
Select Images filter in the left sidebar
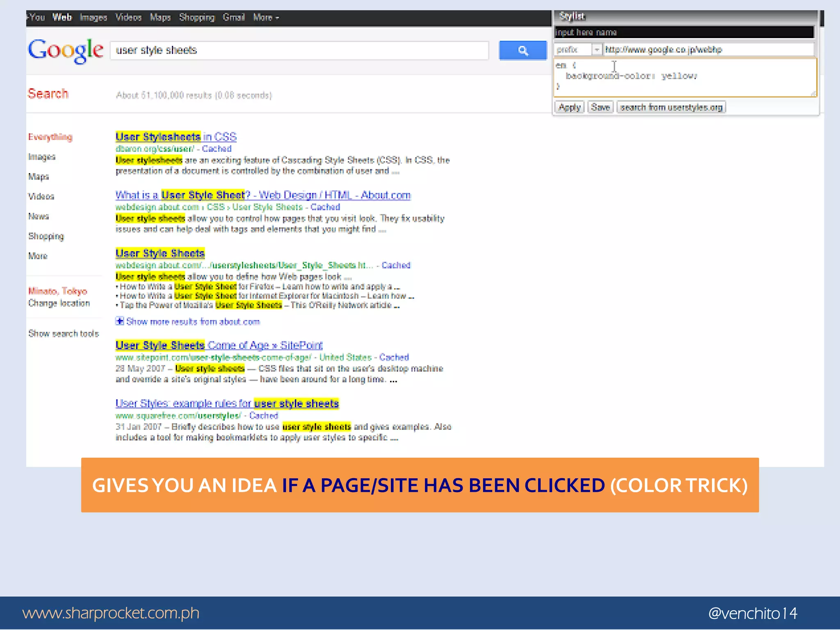coord(42,157)
